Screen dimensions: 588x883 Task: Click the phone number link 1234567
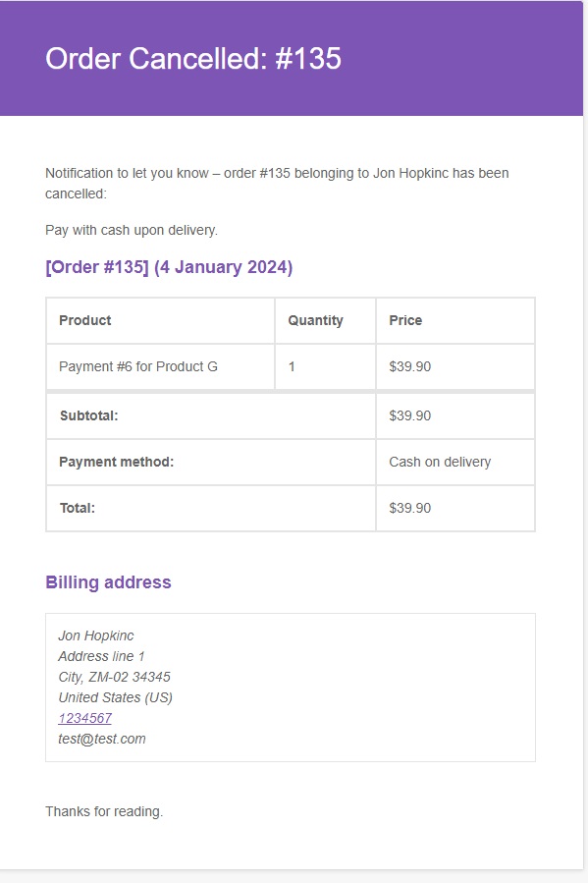click(85, 718)
